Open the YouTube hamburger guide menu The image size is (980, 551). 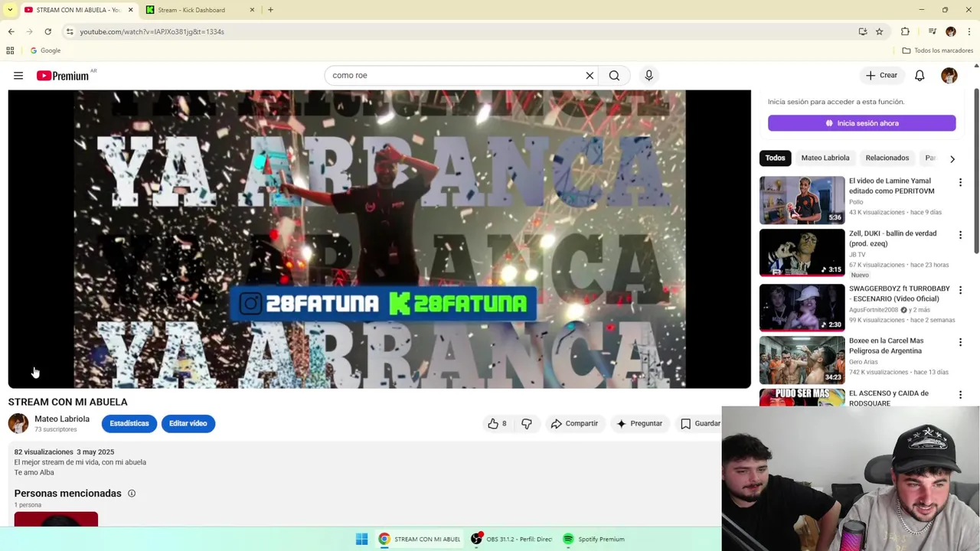click(18, 76)
